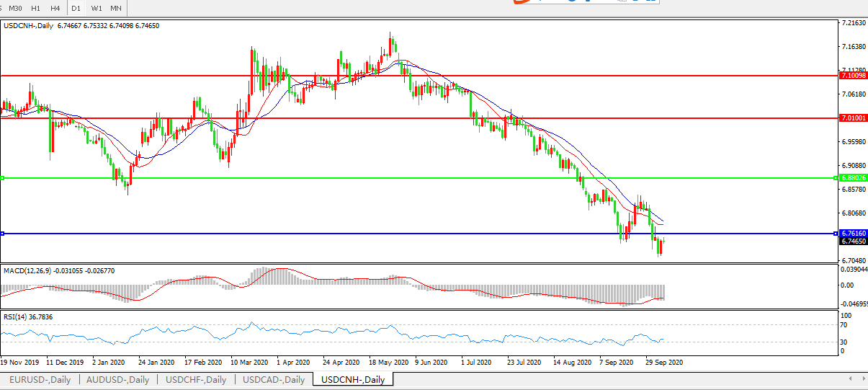
Task: Click the MACD(12,26,9) indicator label
Action: (59, 270)
